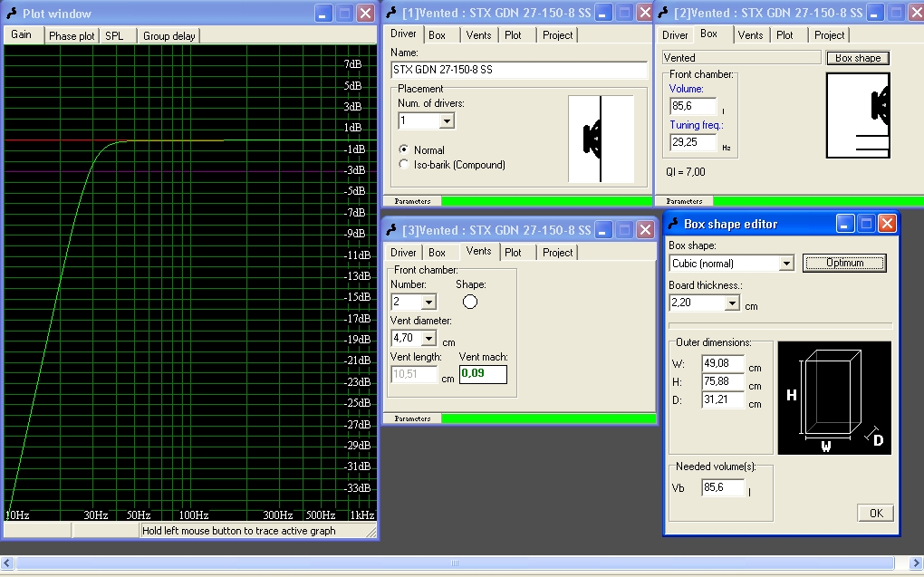This screenshot has height=577, width=924.
Task: Close the Box shape editor window
Action: pos(886,224)
